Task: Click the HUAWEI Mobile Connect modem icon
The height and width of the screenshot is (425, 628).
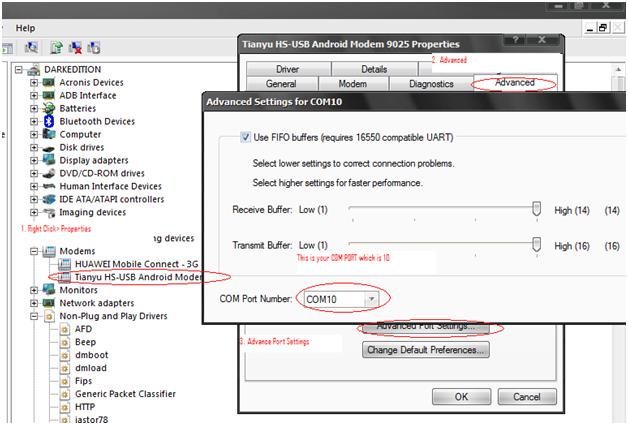Action: click(x=64, y=264)
